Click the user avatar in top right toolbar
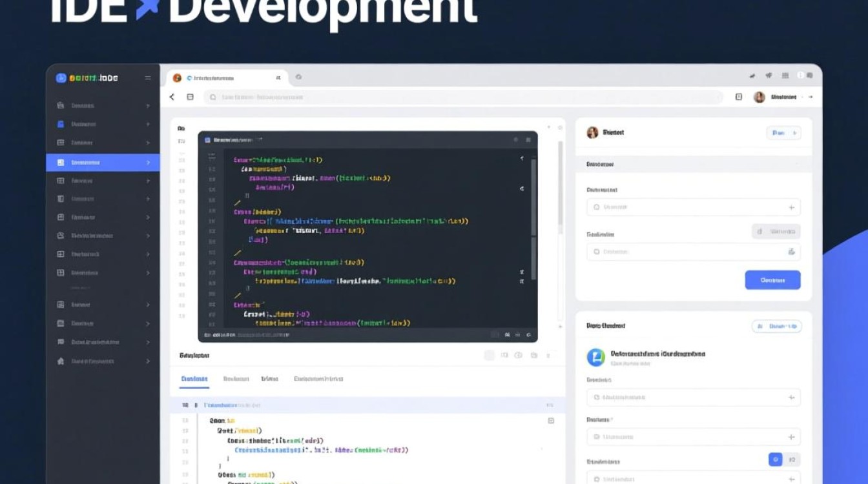Screen dimensions: 868x484 pyautogui.click(x=759, y=97)
